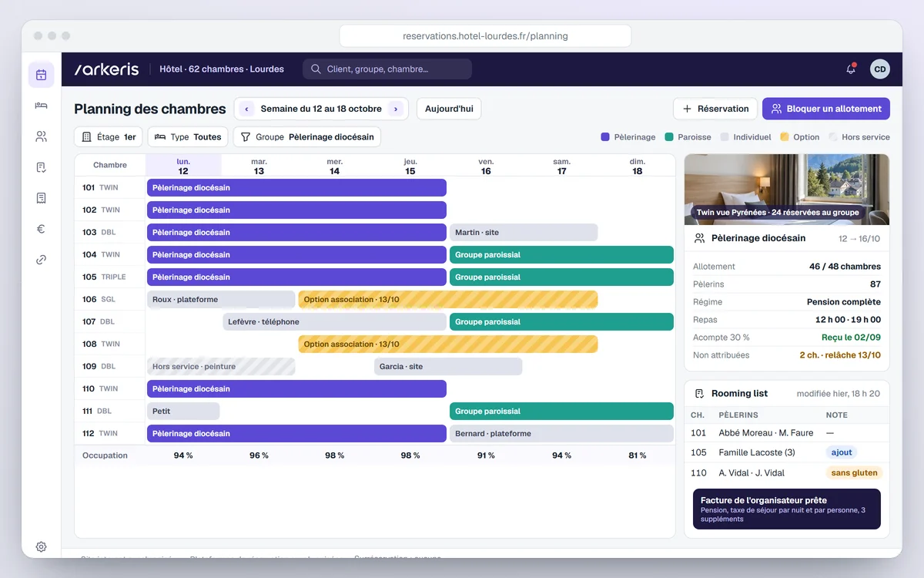Image resolution: width=924 pixels, height=578 pixels.
Task: Click the browser address bar
Action: pyautogui.click(x=485, y=36)
